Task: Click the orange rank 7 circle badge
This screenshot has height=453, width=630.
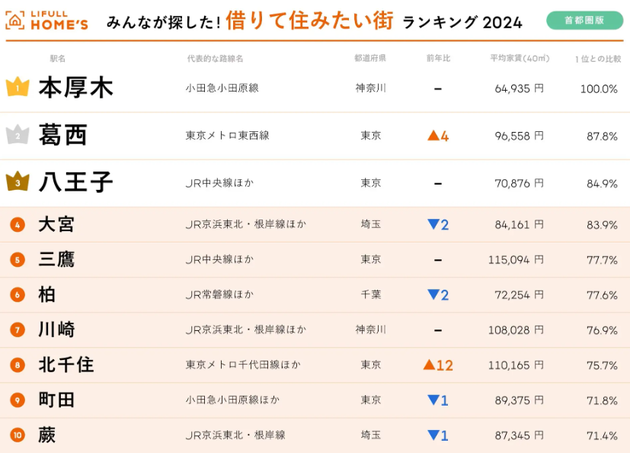Action: (17, 330)
